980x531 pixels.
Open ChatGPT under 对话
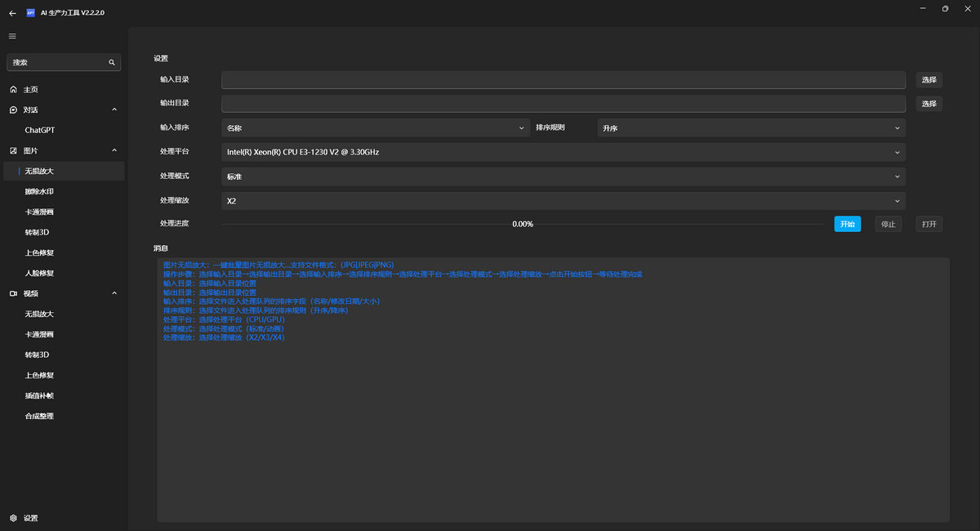39,130
